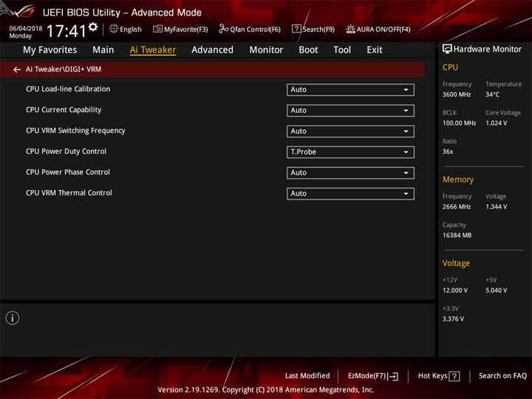Click the 17:41 clock display

coord(66,31)
